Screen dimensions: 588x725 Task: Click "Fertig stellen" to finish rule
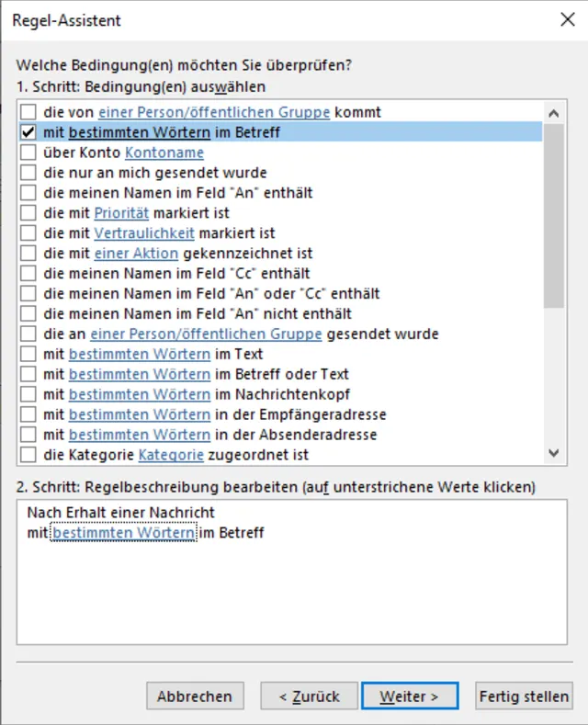(524, 697)
